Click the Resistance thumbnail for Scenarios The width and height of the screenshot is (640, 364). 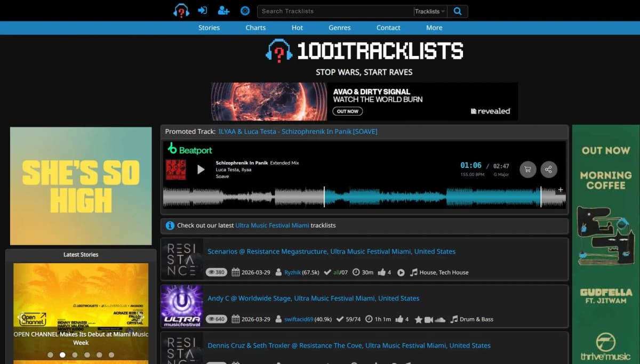(x=182, y=260)
